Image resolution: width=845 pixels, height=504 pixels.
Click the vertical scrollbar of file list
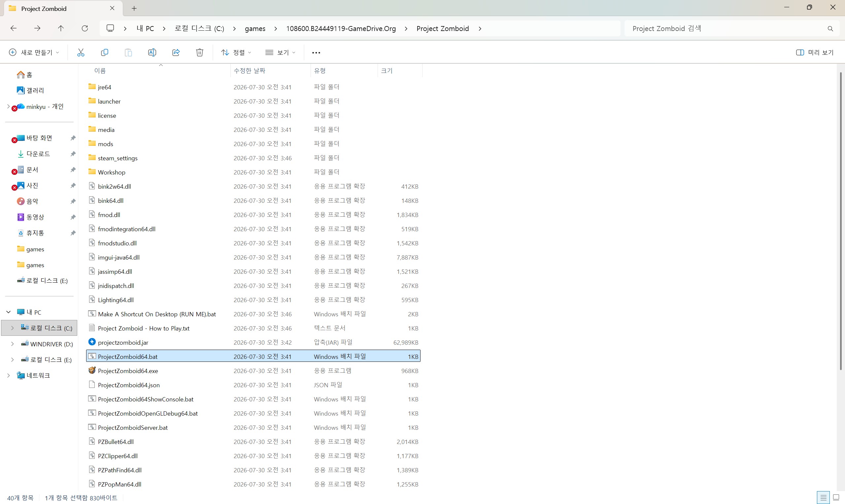[841, 221]
